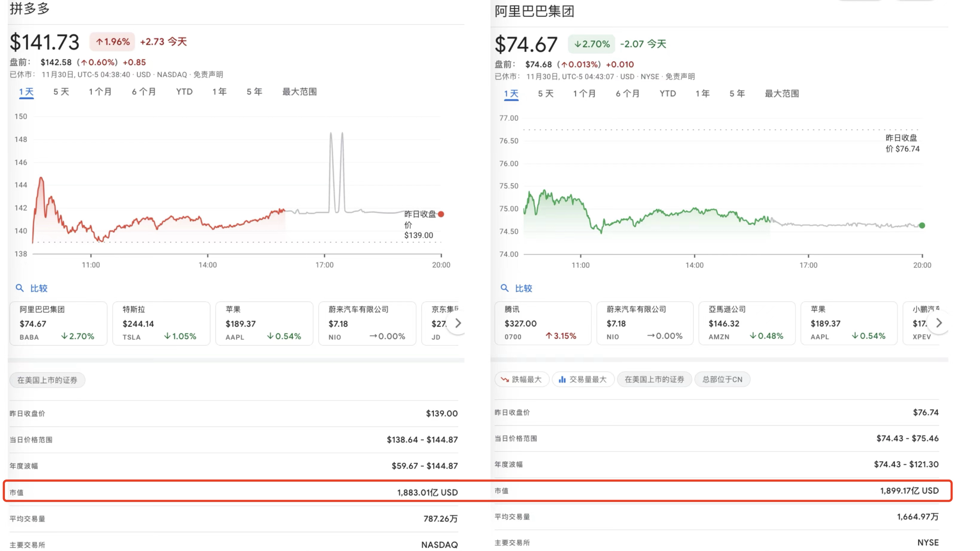The image size is (980, 551).
Task: Show 最大范围 on Alibaba chart
Action: click(781, 93)
